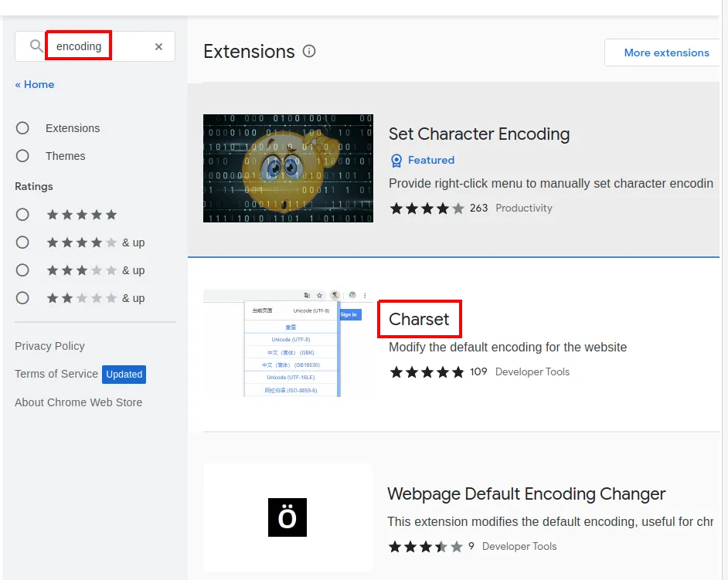Viewport: 728px width, 580px height.
Task: Open the Privacy Policy link
Action: [49, 346]
